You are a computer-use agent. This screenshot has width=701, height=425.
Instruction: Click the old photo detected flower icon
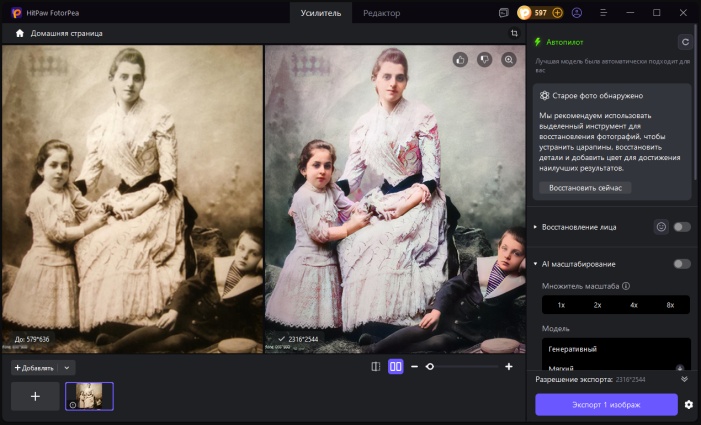tap(544, 95)
